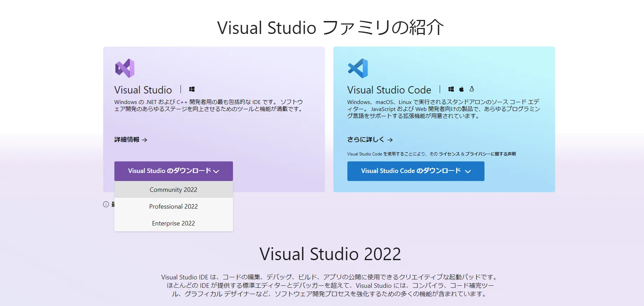644x306 pixels.
Task: Open the 詳細情報 link for Visual Studio
Action: point(131,139)
